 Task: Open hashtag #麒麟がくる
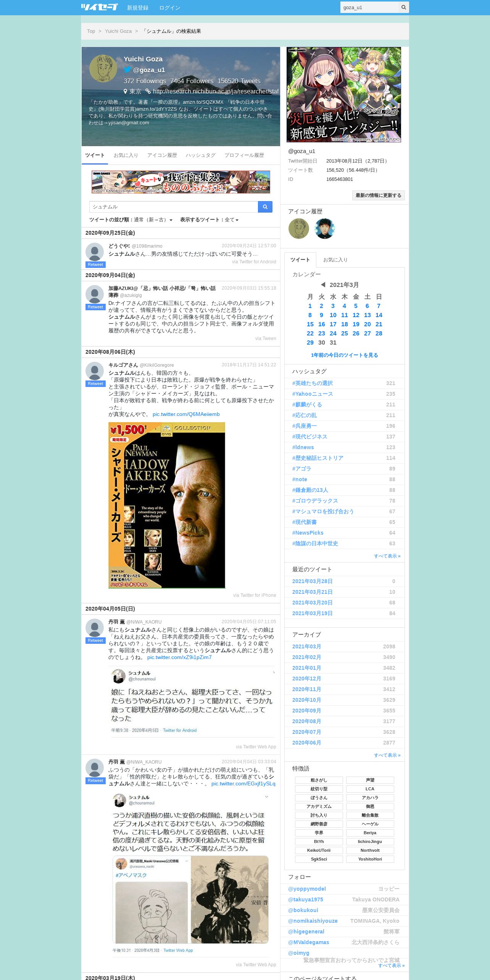click(x=307, y=405)
